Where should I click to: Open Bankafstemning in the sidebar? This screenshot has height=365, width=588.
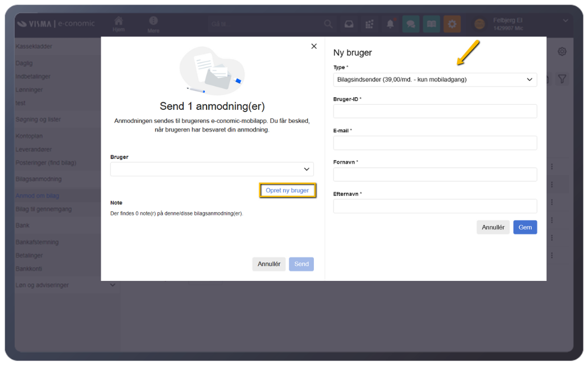(x=37, y=242)
